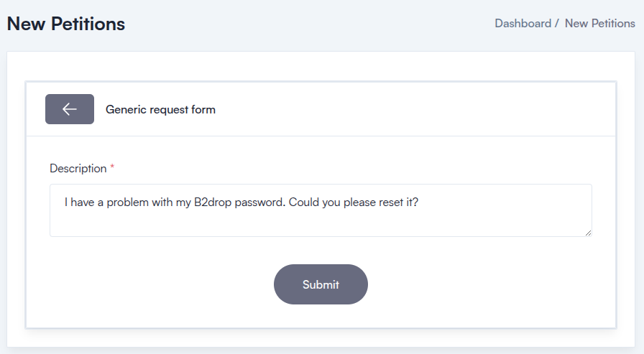The height and width of the screenshot is (354, 644).
Task: Click the Generic request form title
Action: click(x=160, y=110)
